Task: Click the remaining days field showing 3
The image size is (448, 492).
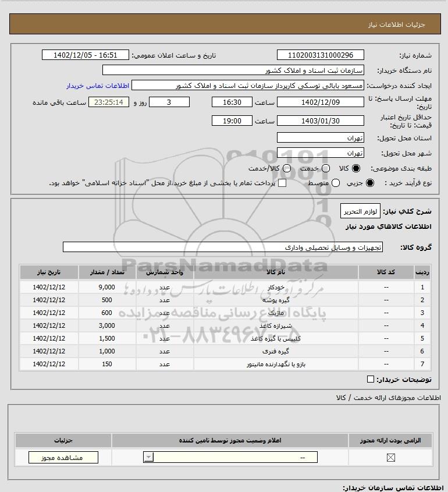Action: pyautogui.click(x=169, y=102)
